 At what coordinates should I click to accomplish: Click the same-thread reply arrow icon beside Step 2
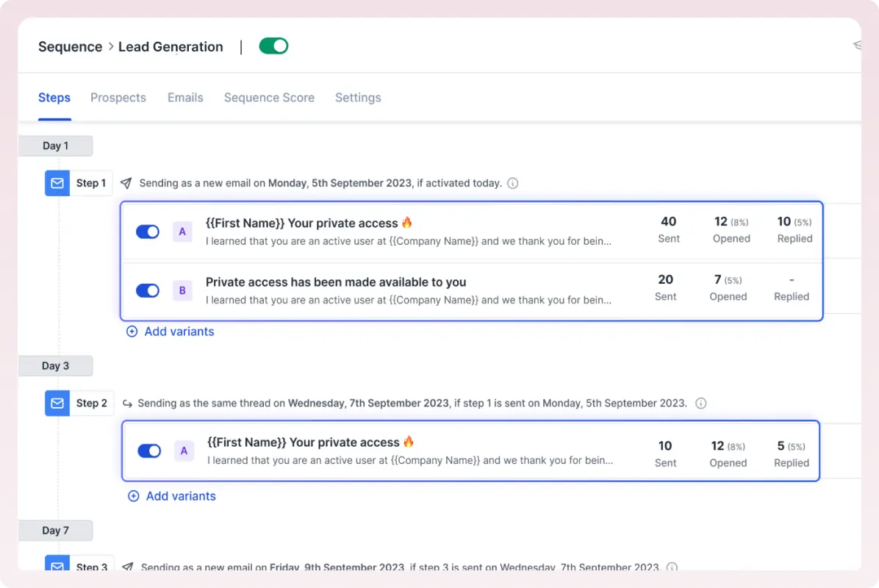pos(126,403)
